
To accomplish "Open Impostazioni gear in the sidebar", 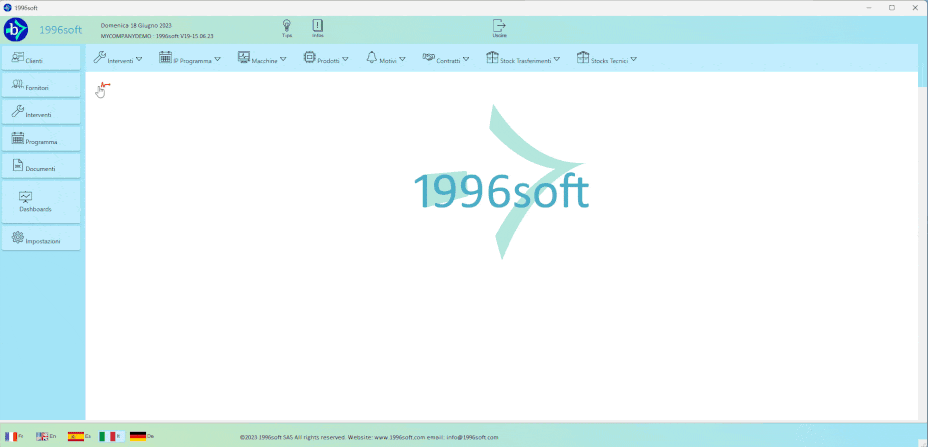I will click(41, 238).
